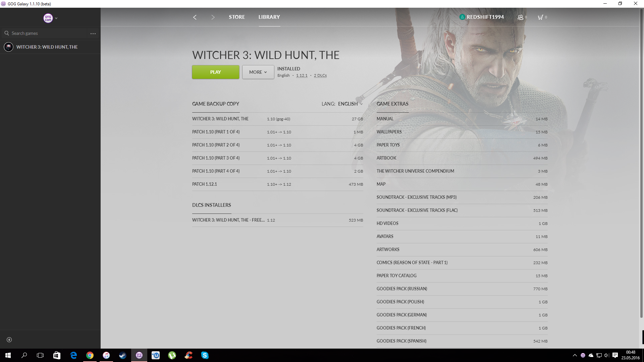Go forward with the right arrow
Image resolution: width=644 pixels, height=362 pixels.
pyautogui.click(x=213, y=17)
